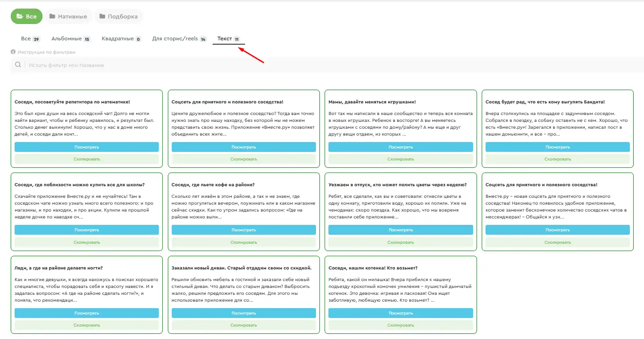Screen dimensions: 644x339
Task: Copy the Мамы, давайте меняться игрушками text
Action: pyautogui.click(x=401, y=159)
